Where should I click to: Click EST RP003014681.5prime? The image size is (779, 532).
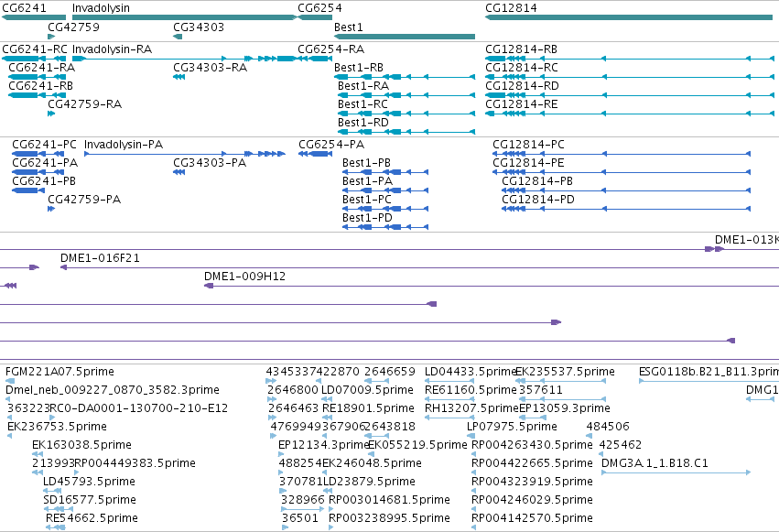click(390, 500)
